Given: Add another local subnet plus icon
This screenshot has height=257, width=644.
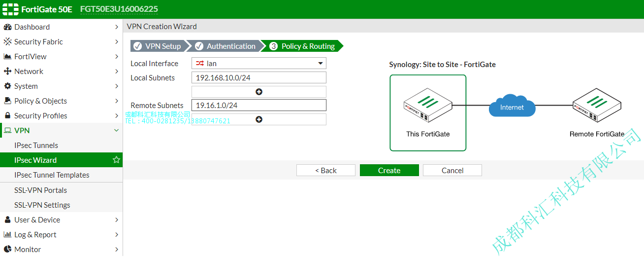Looking at the screenshot, I should [x=259, y=92].
